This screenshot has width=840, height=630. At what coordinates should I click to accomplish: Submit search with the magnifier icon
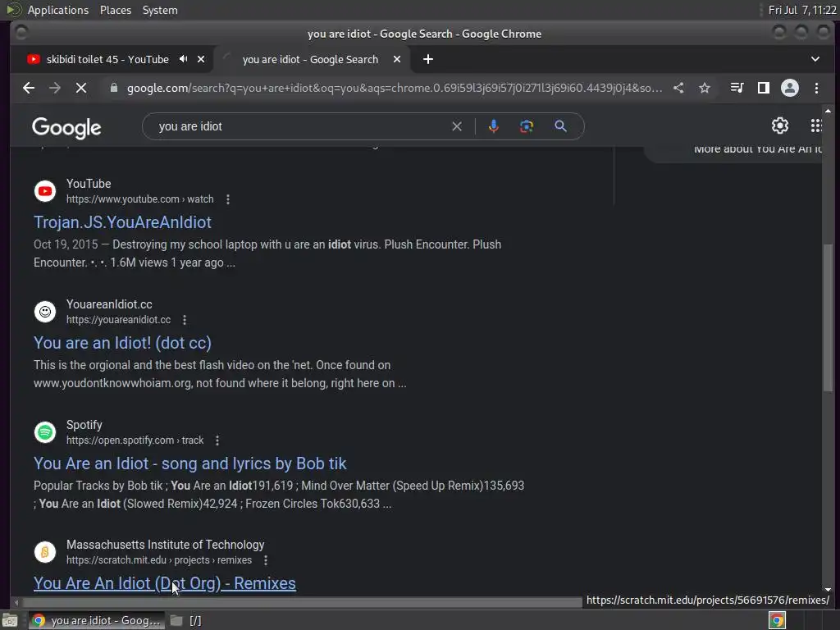coord(560,126)
